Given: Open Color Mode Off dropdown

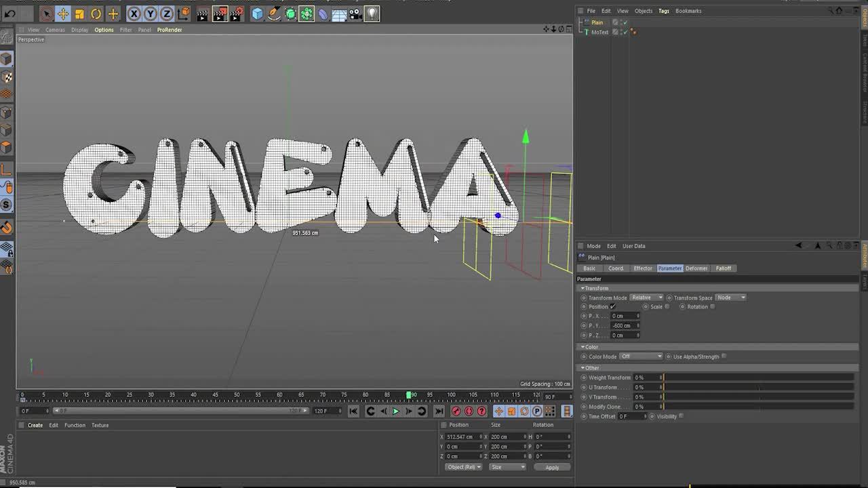Looking at the screenshot, I should pyautogui.click(x=641, y=357).
